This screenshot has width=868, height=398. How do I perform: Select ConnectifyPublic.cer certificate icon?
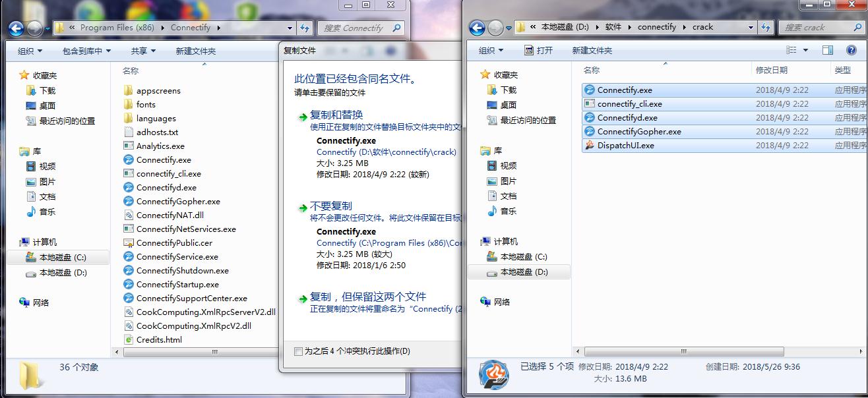129,243
